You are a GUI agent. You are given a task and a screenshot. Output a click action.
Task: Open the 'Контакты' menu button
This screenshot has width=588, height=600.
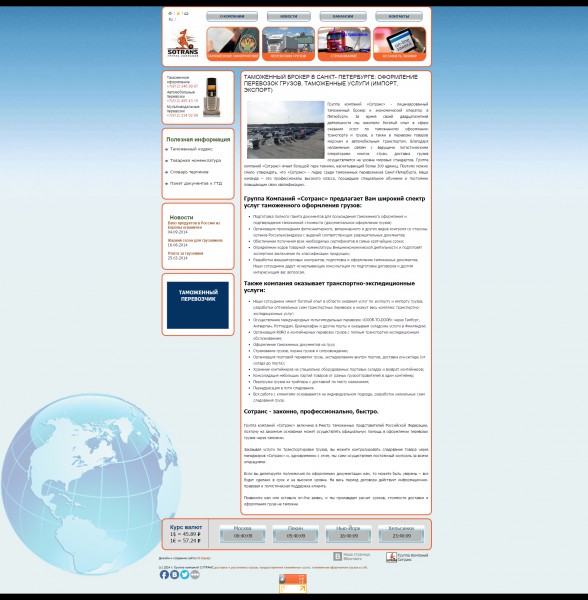[399, 16]
